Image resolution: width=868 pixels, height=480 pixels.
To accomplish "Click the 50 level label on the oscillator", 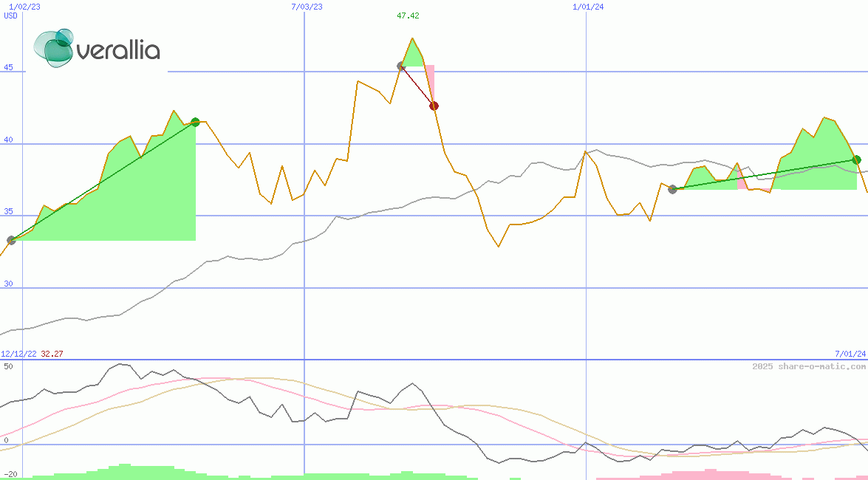I will pos(8,366).
